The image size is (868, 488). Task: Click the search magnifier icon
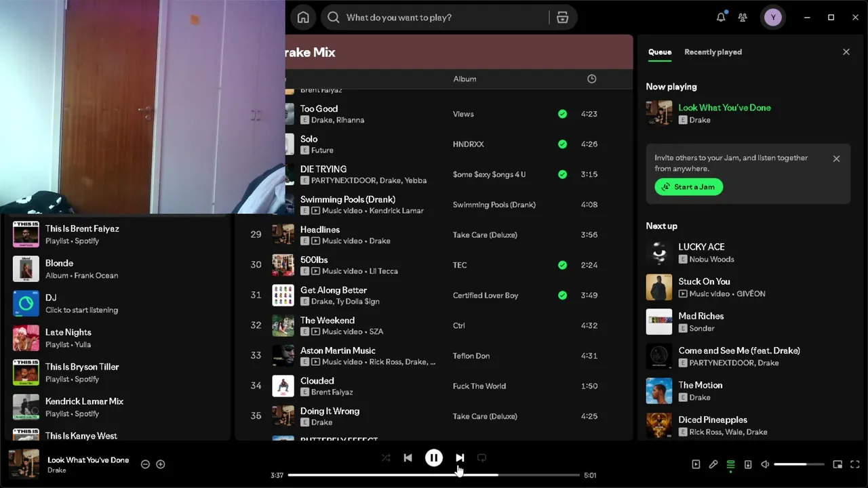[x=333, y=18]
